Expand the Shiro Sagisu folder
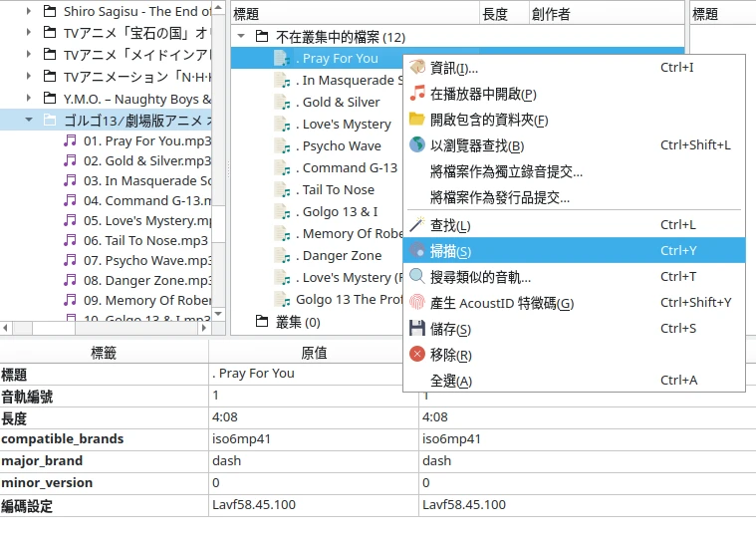 pos(28,12)
